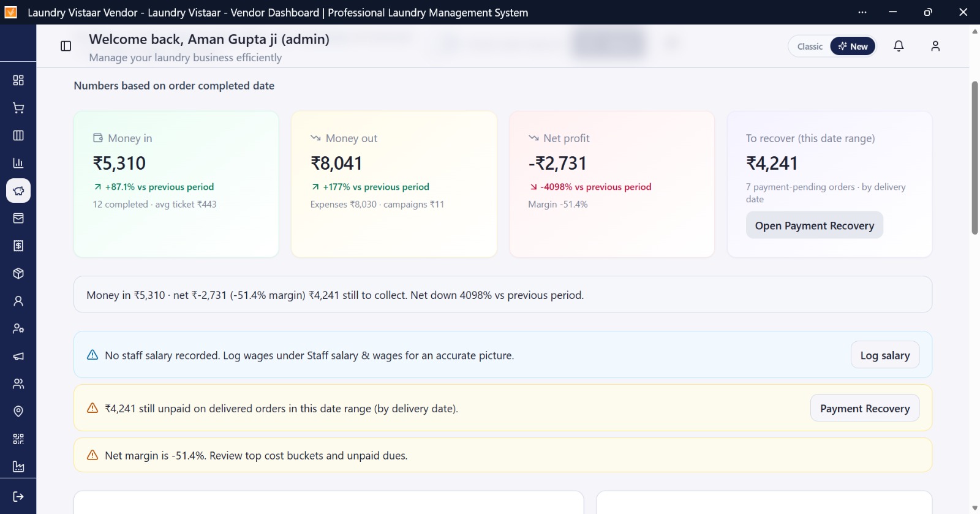Open the factory chart icon in sidebar
The height and width of the screenshot is (514, 980).
tap(18, 466)
